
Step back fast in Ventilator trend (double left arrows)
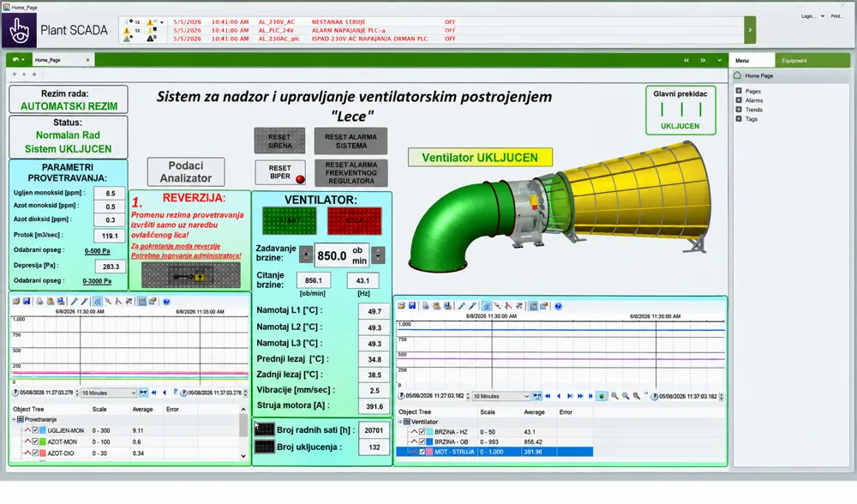click(x=548, y=396)
